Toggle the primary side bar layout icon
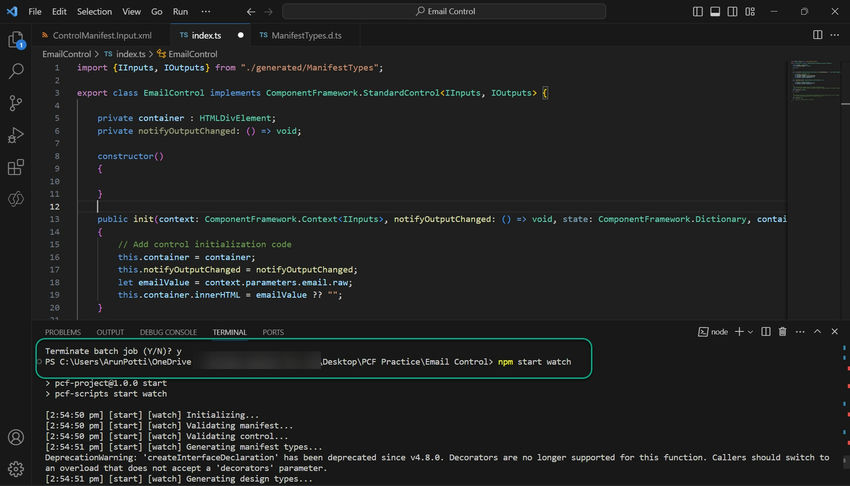The height and width of the screenshot is (486, 850). click(x=698, y=11)
